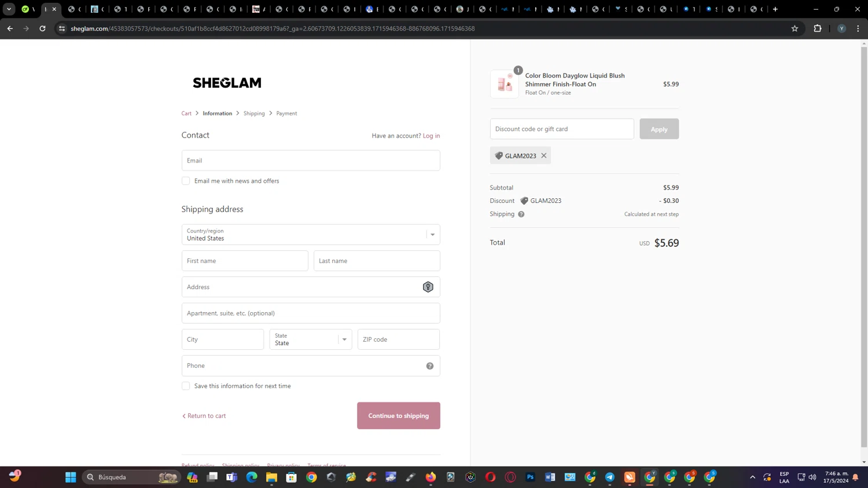Click the Windows Búsqueda search box
Screen dimensions: 868x488
tap(132, 477)
